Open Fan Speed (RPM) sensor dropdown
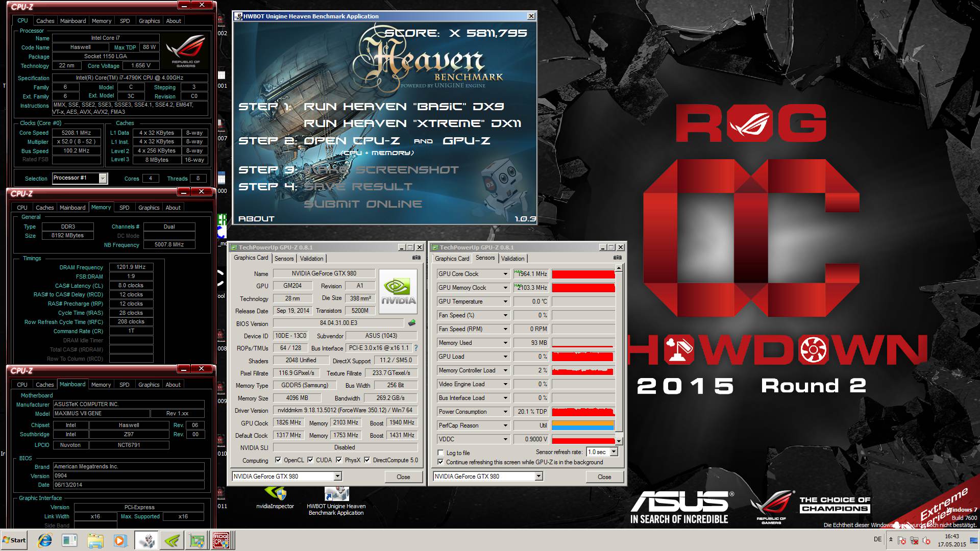Screen dimensions: 980x551 point(505,329)
